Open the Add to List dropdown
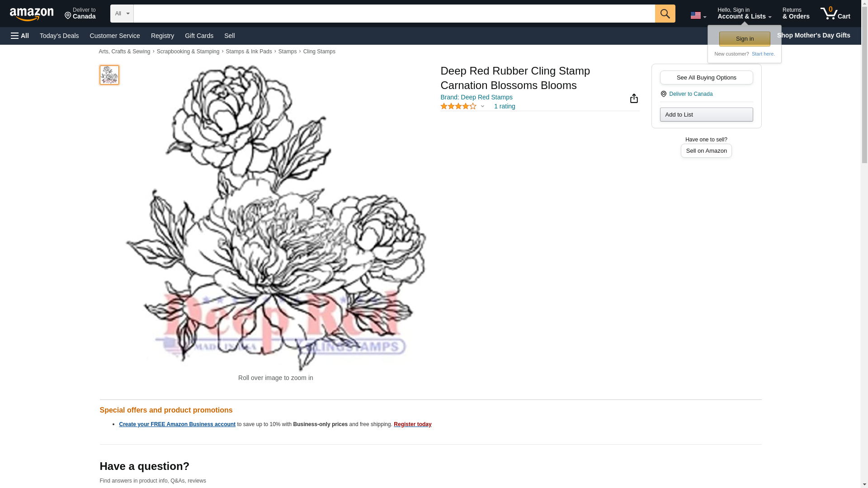This screenshot has height=488, width=868. (706, 114)
